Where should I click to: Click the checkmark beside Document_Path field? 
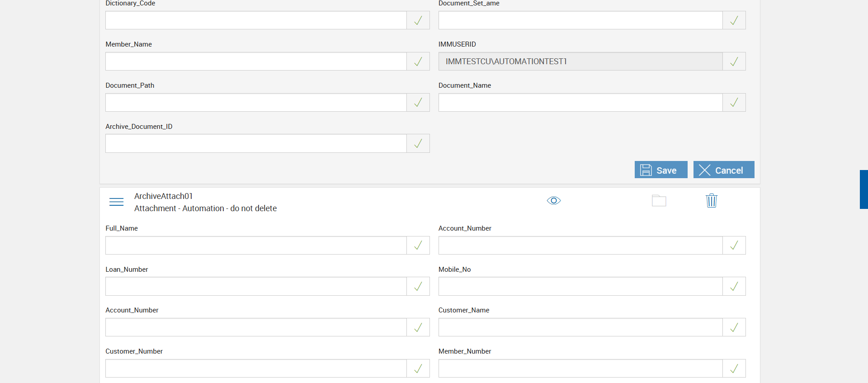click(418, 103)
